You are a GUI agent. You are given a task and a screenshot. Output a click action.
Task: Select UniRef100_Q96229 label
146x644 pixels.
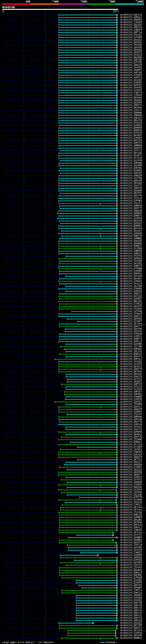click(131, 376)
